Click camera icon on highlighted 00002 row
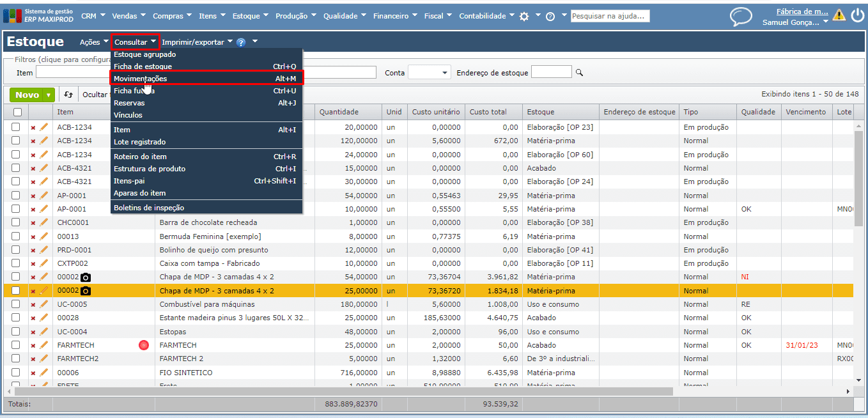 click(86, 291)
